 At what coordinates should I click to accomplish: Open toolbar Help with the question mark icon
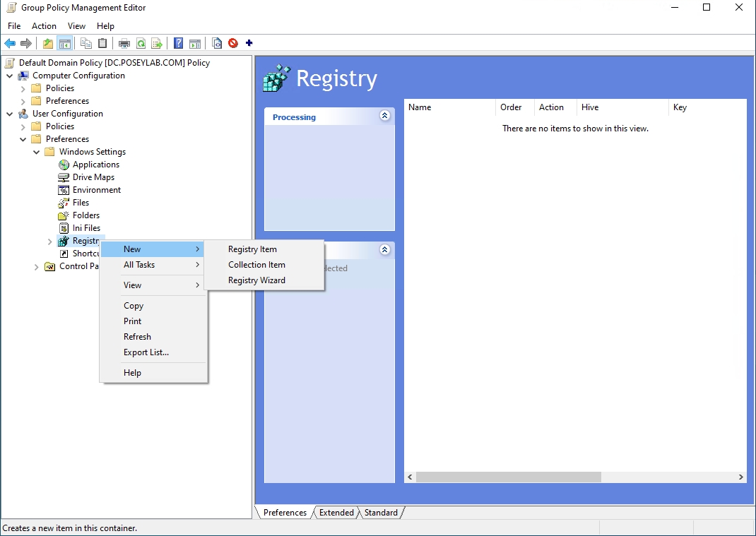[x=177, y=43]
